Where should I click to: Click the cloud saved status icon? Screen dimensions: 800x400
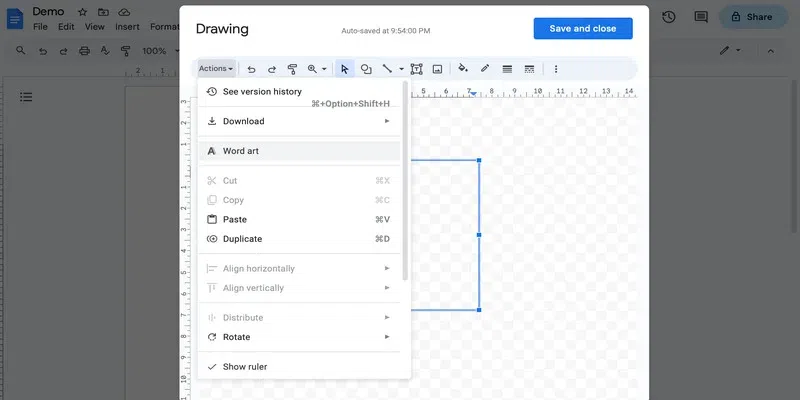tap(124, 12)
